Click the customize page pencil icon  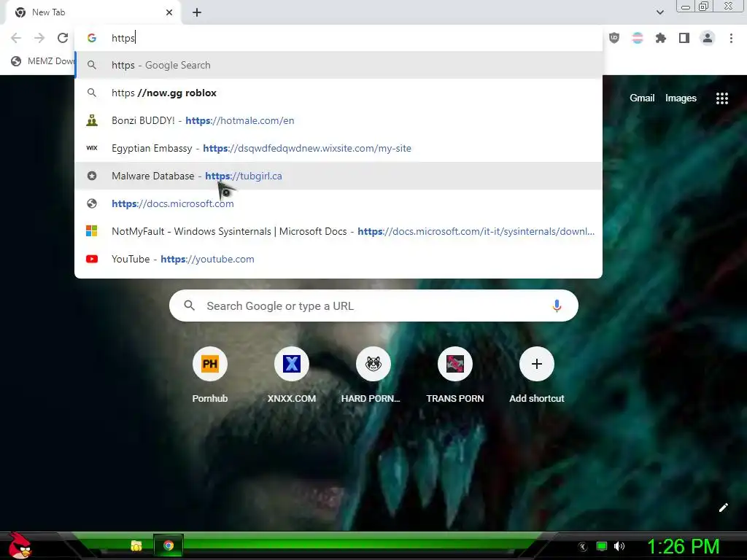click(x=723, y=507)
